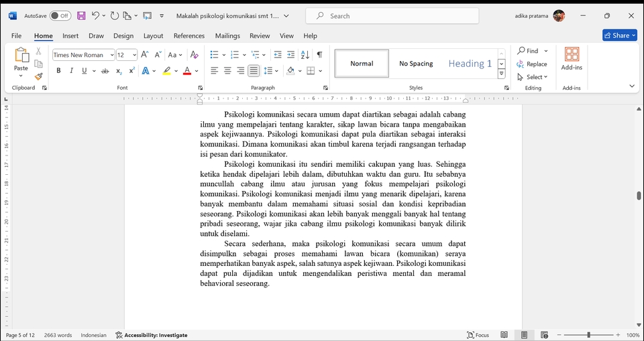Click the Select button in Editing

532,77
